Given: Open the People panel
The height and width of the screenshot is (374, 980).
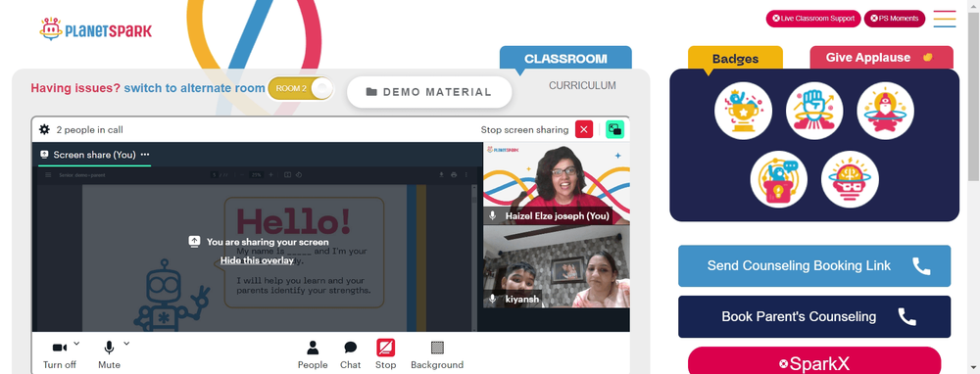Looking at the screenshot, I should point(313,354).
